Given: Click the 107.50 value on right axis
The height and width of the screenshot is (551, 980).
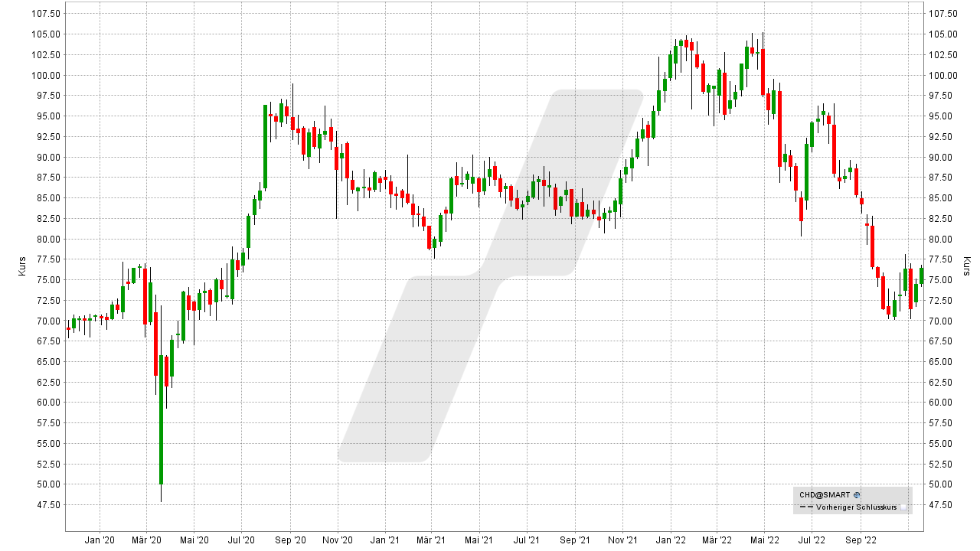Looking at the screenshot, I should (942, 14).
